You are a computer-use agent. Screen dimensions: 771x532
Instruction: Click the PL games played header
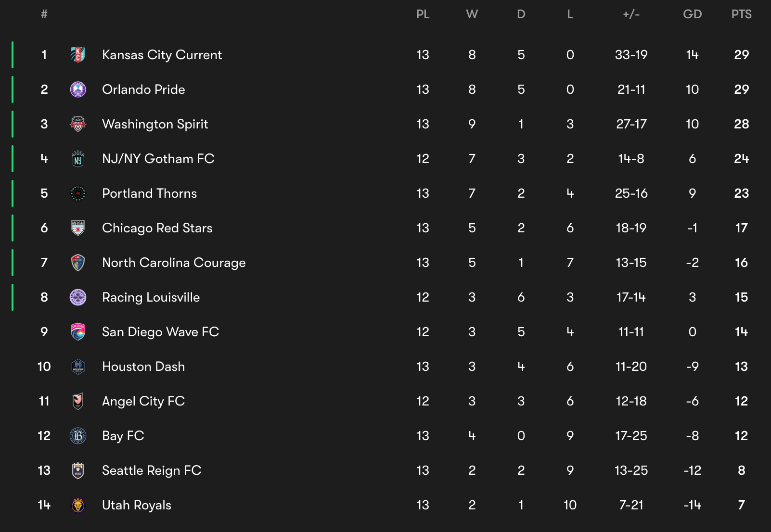(x=423, y=14)
